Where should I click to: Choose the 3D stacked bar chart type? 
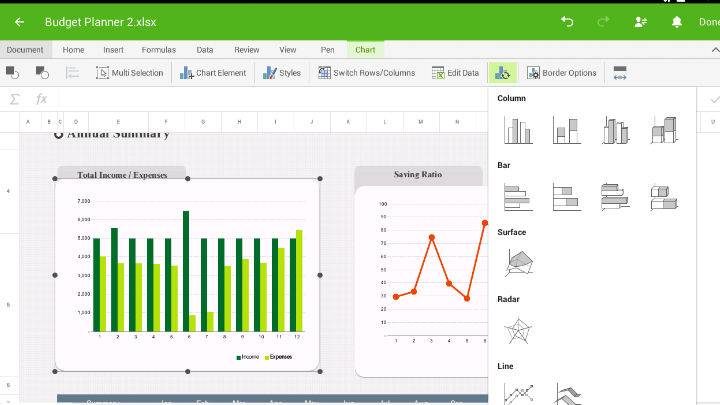pos(663,197)
